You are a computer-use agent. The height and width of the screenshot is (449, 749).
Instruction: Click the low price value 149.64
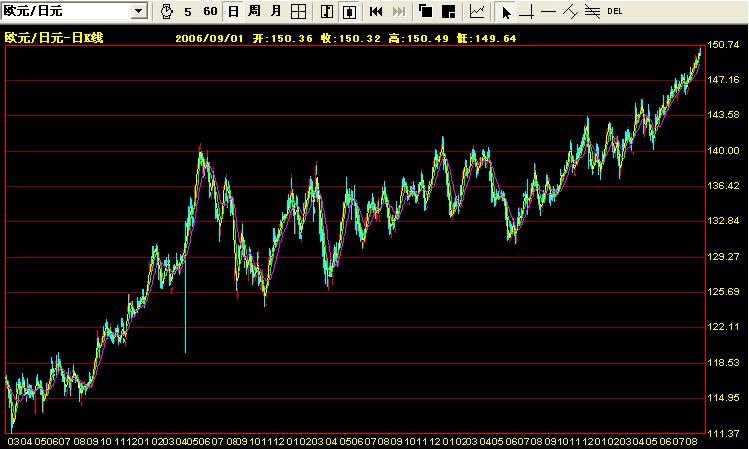[495, 38]
